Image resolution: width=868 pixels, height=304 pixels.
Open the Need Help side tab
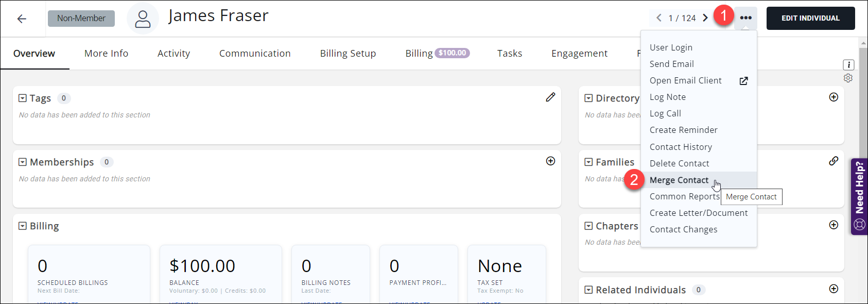[x=859, y=196]
